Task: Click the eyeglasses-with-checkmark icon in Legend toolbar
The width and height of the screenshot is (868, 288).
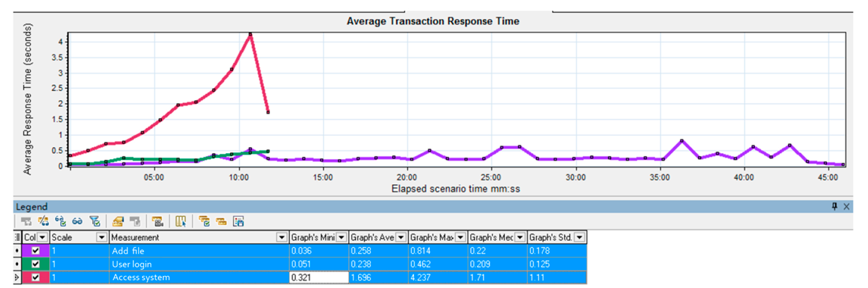Action: [60, 221]
